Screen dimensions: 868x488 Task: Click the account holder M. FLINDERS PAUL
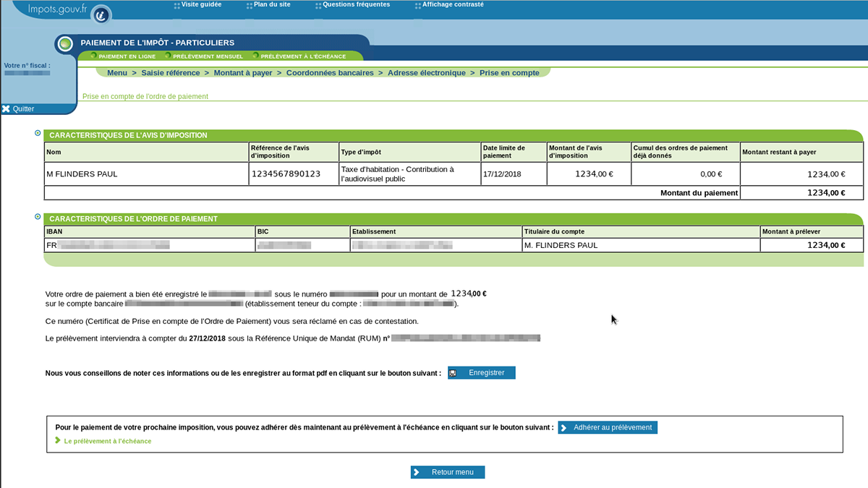561,245
